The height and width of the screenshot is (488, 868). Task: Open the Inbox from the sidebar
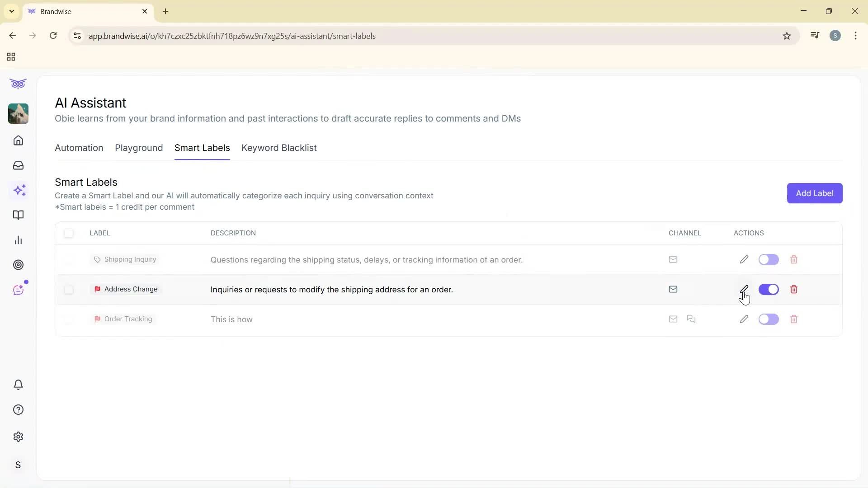click(x=18, y=165)
